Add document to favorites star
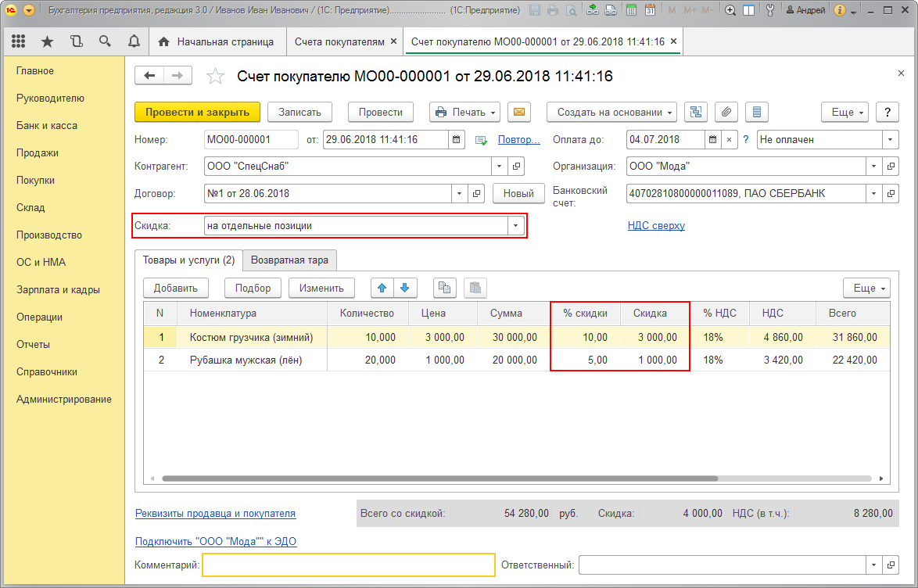The image size is (918, 588). (x=216, y=76)
